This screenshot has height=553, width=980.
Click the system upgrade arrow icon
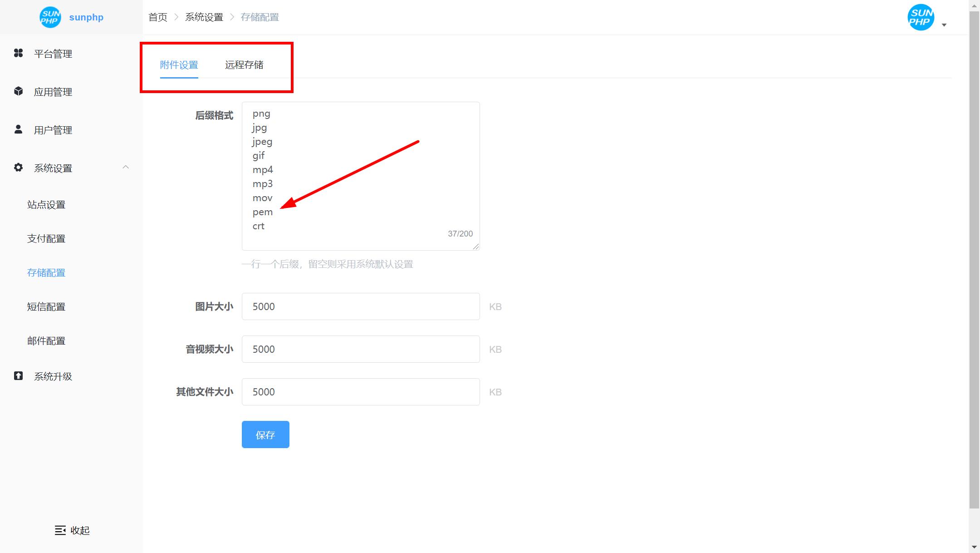[x=18, y=376]
